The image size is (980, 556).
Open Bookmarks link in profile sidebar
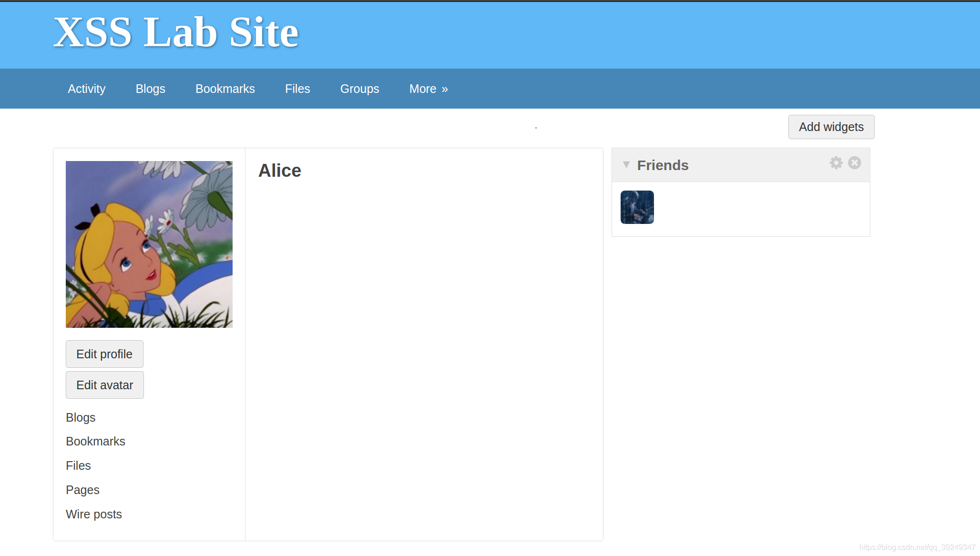pos(95,442)
